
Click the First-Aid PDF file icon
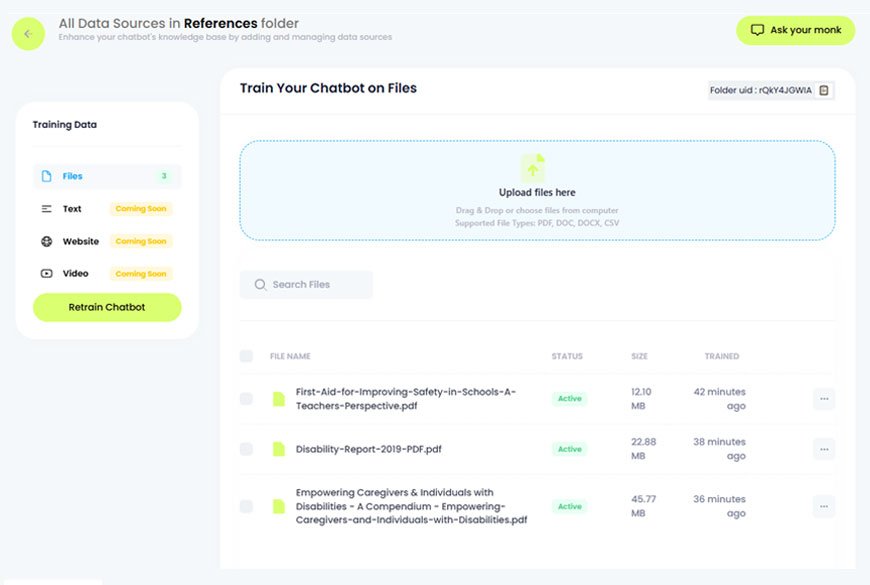(279, 399)
